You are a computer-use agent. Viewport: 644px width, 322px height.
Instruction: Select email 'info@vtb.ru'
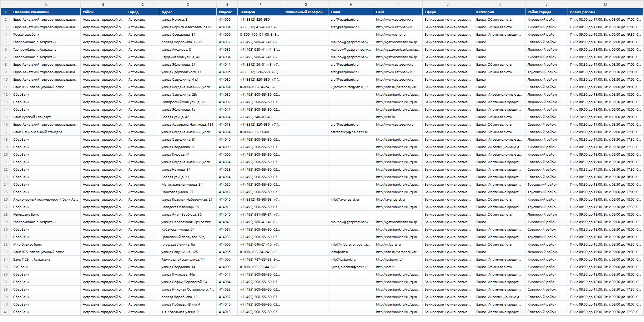click(x=351, y=252)
